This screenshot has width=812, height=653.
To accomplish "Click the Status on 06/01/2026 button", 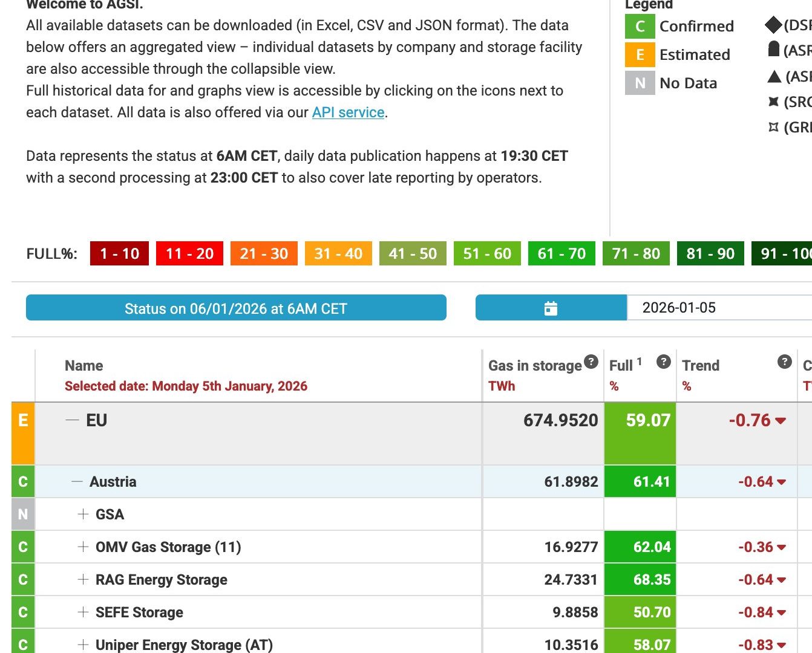I will click(236, 308).
